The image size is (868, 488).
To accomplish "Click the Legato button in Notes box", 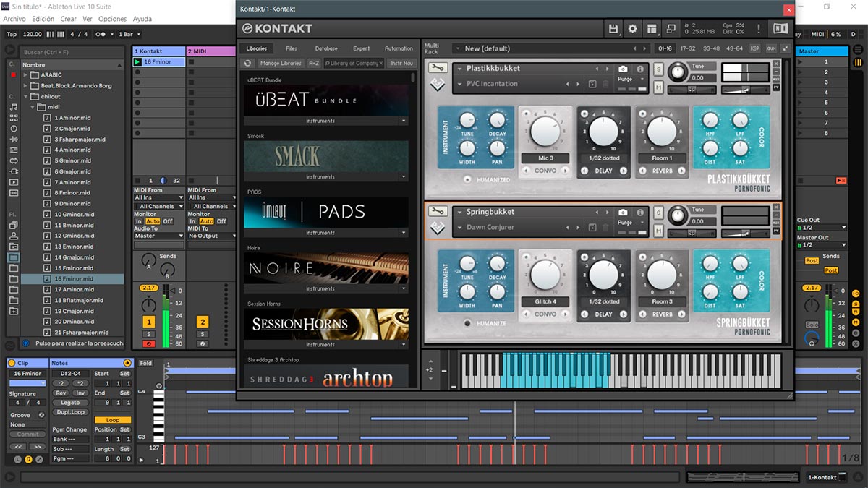I will coord(70,403).
